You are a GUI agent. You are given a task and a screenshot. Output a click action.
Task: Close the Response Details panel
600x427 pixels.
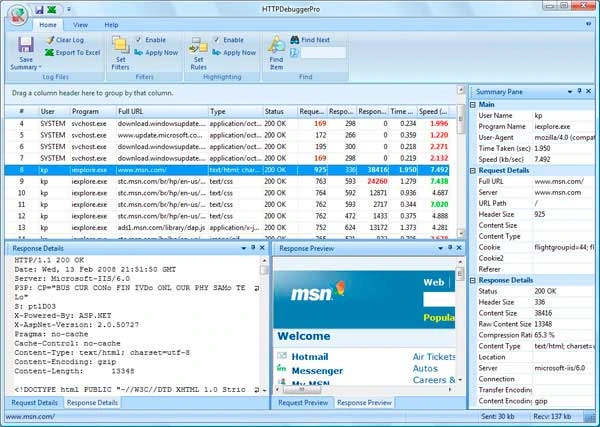[262, 248]
